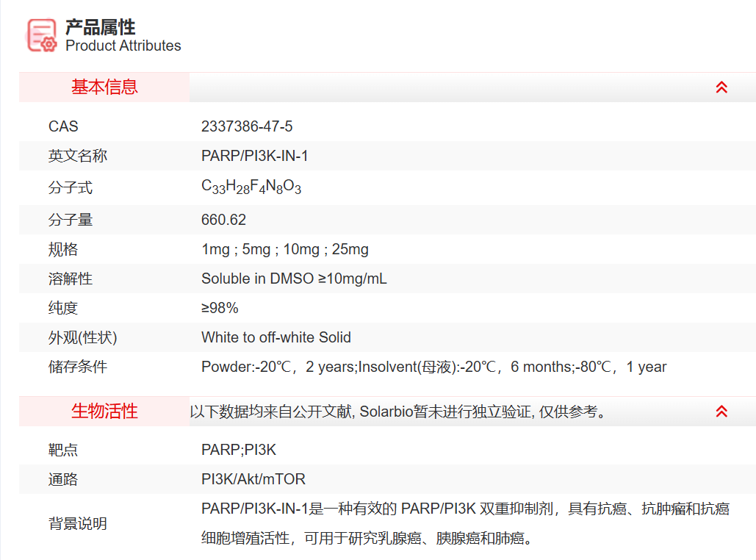Click the 储存条件 row label
Screen dimensions: 756x560
tap(78, 367)
